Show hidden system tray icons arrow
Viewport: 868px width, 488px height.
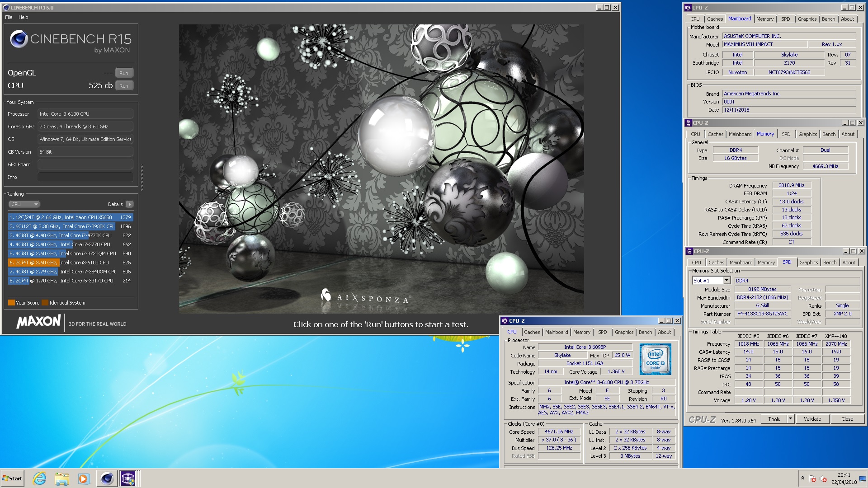pos(802,478)
